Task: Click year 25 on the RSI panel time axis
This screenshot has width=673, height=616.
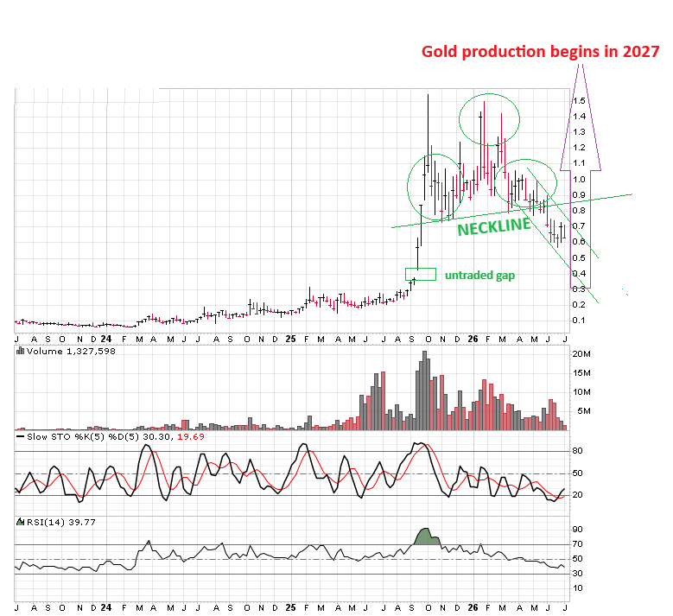Action: point(290,608)
